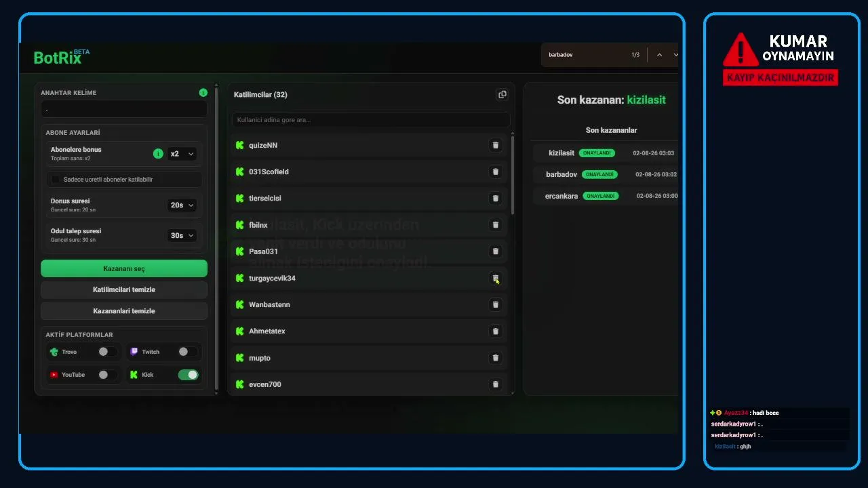Screen dimensions: 868x488
Task: Click ONAYLANDI badge next to barbadov
Action: [599, 174]
